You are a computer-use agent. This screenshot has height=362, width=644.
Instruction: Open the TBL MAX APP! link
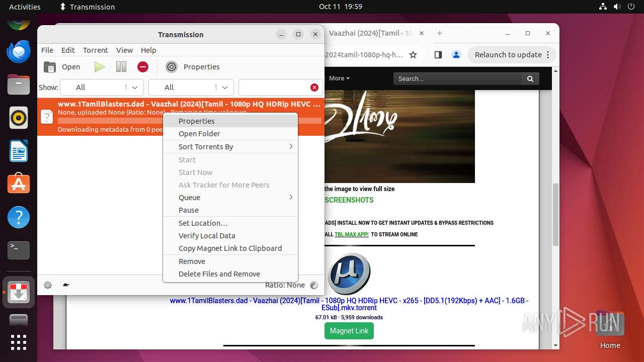coord(352,234)
